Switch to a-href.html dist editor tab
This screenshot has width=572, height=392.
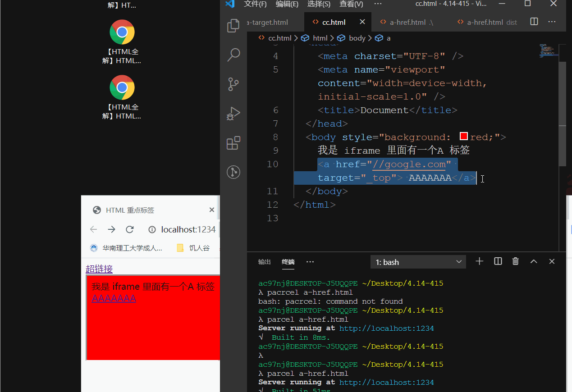487,22
